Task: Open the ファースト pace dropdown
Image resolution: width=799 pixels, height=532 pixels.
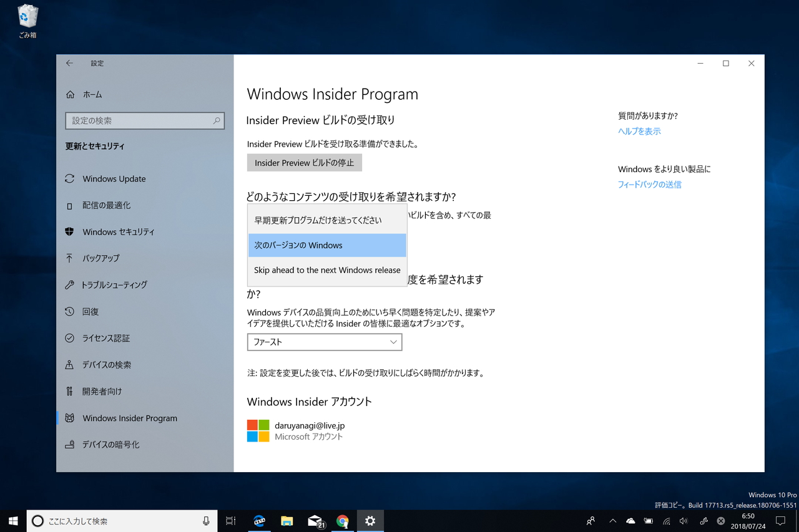Action: point(324,342)
